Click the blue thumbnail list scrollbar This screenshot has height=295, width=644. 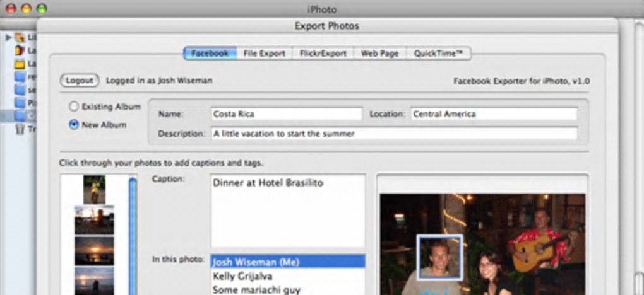pyautogui.click(x=133, y=236)
